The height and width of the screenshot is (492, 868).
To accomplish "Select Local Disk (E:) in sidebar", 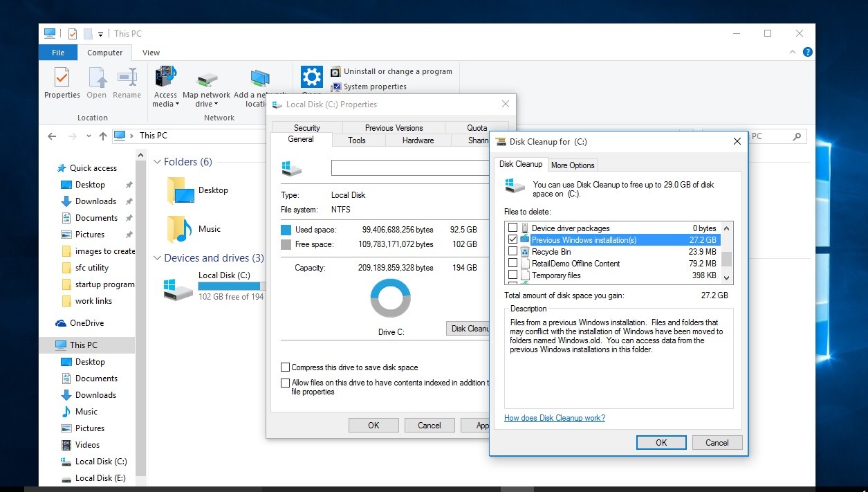I will [94, 478].
